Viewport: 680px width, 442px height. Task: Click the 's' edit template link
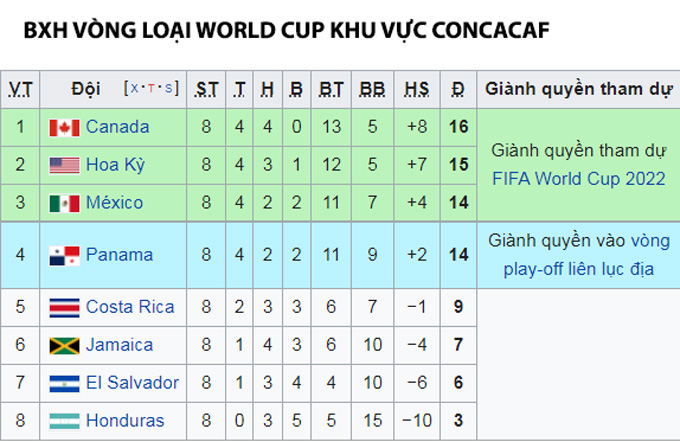coord(169,88)
